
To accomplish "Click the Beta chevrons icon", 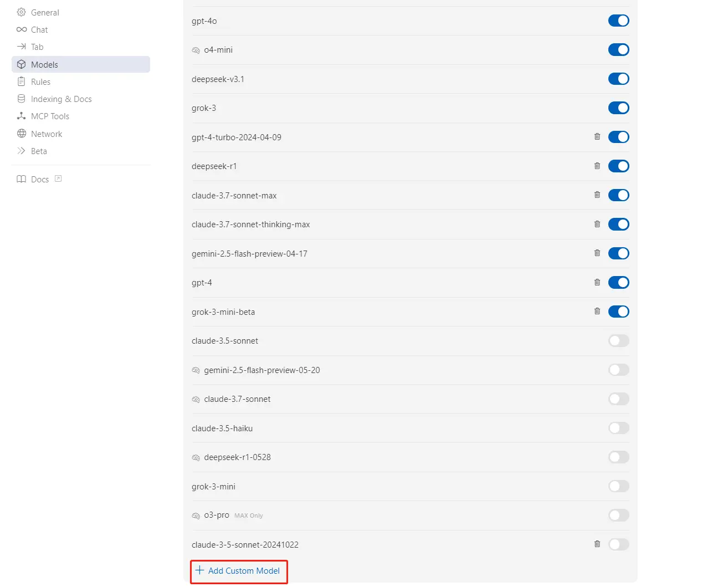I will click(x=22, y=151).
